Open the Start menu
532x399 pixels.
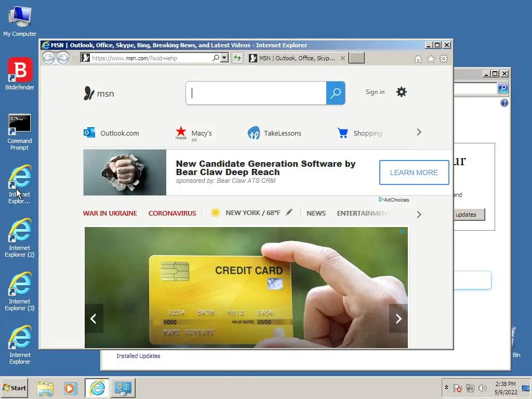(x=14, y=388)
